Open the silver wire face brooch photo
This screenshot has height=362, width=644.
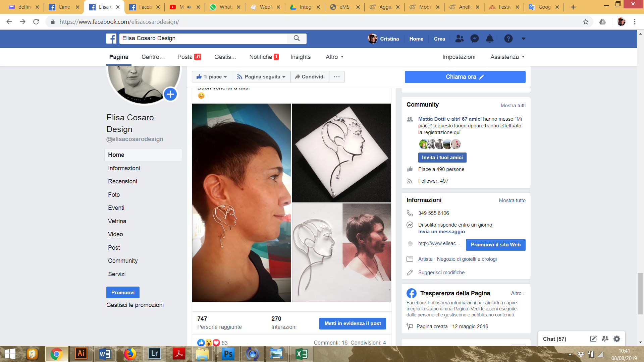[341, 153]
